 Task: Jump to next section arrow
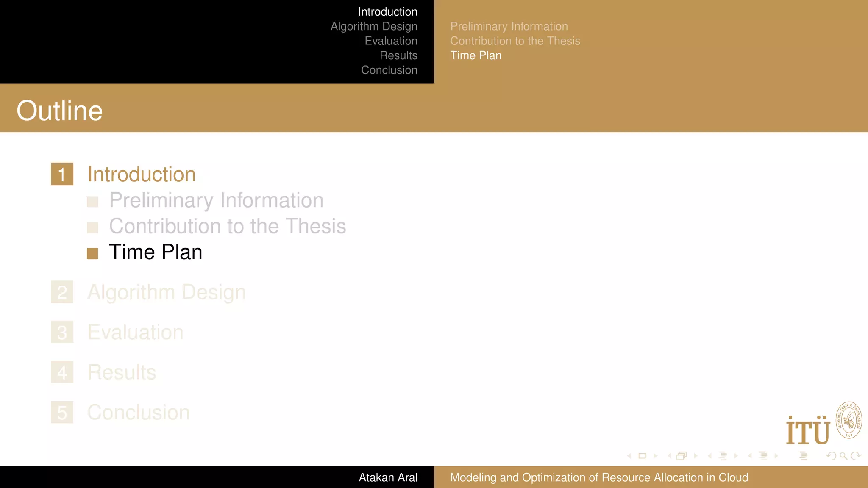tap(776, 456)
